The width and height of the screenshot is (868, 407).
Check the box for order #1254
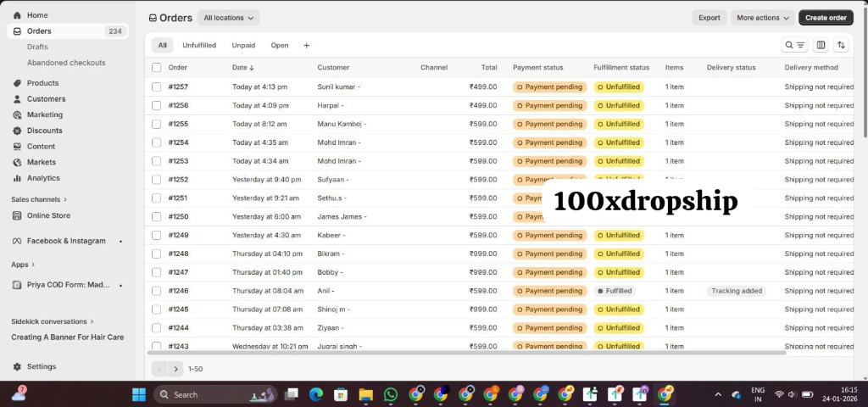point(157,142)
